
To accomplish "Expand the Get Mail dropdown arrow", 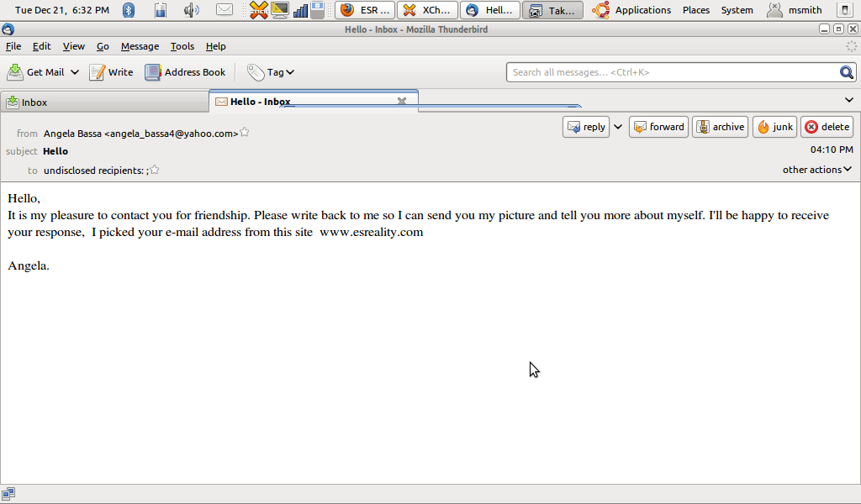I will click(74, 72).
